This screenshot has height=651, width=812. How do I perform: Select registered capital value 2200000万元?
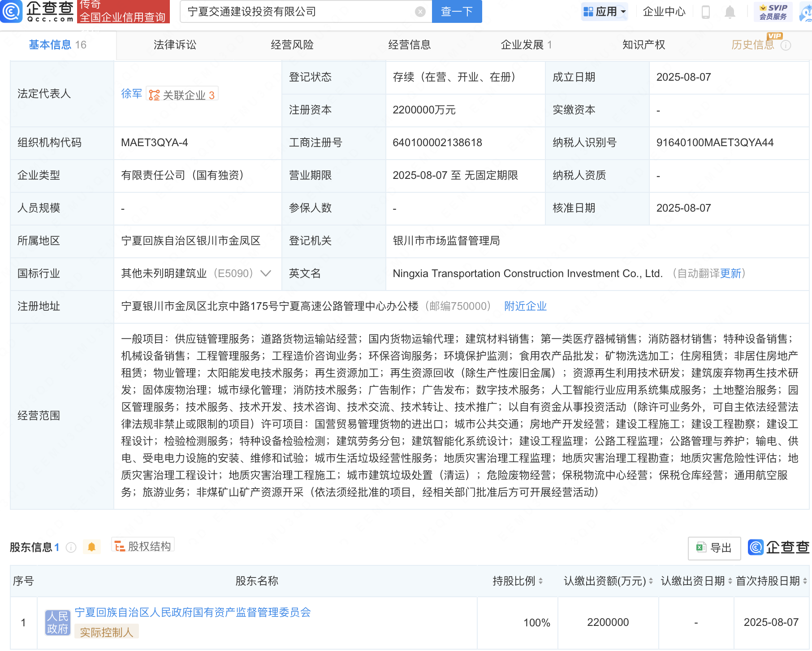tap(424, 110)
